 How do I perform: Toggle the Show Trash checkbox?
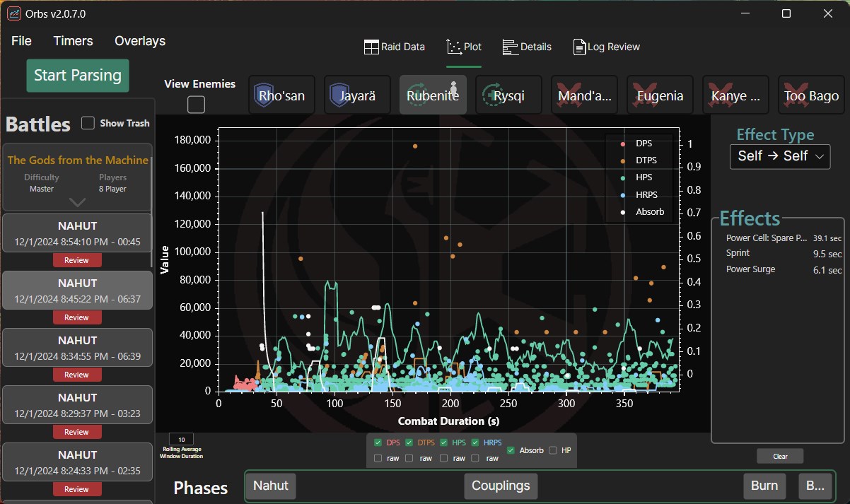[x=88, y=123]
